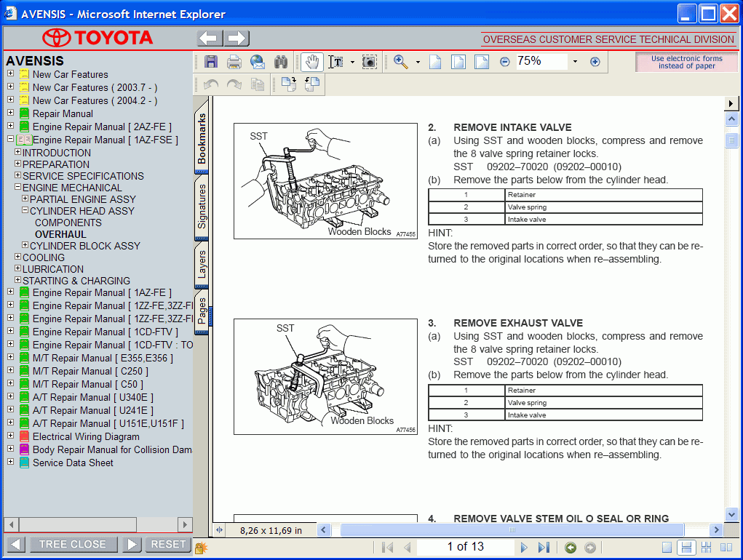Image resolution: width=743 pixels, height=560 pixels.
Task: Click the TREE CLOSE button
Action: [x=72, y=544]
